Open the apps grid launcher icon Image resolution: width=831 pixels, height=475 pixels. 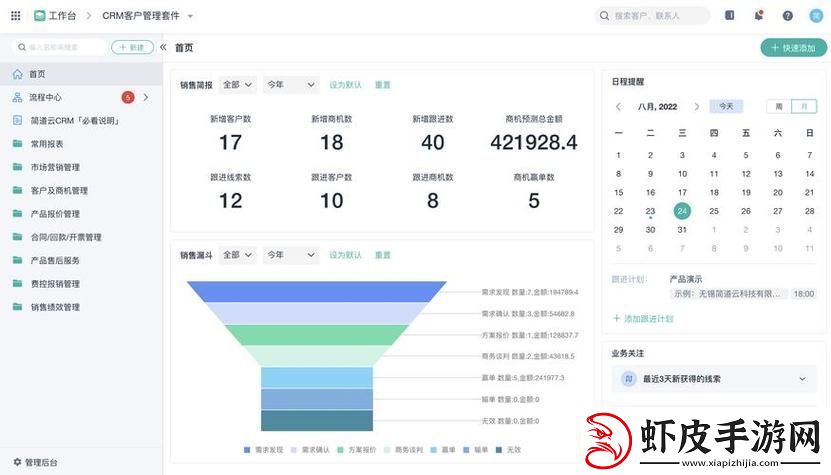click(16, 16)
